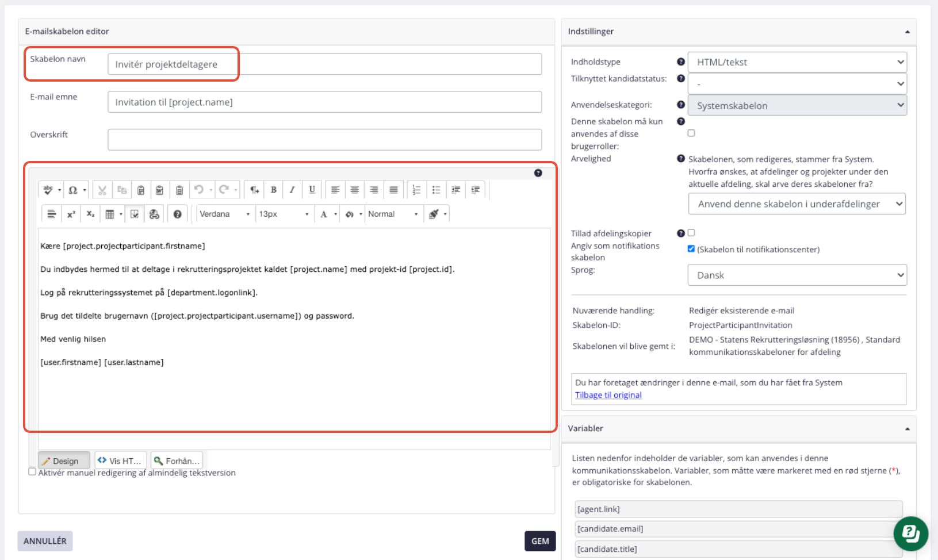Increase indent with the indent icon

point(475,190)
